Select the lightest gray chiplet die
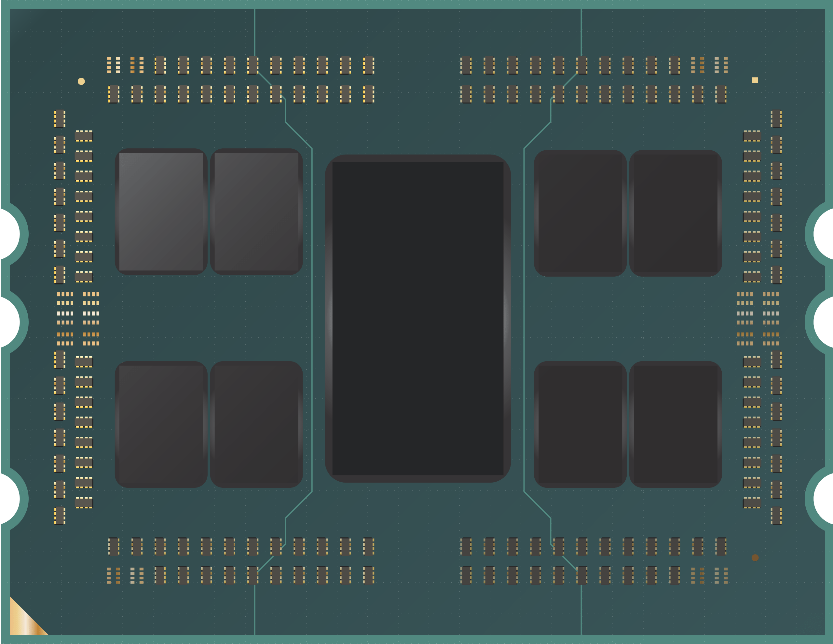This screenshot has width=833, height=644. pyautogui.click(x=161, y=212)
